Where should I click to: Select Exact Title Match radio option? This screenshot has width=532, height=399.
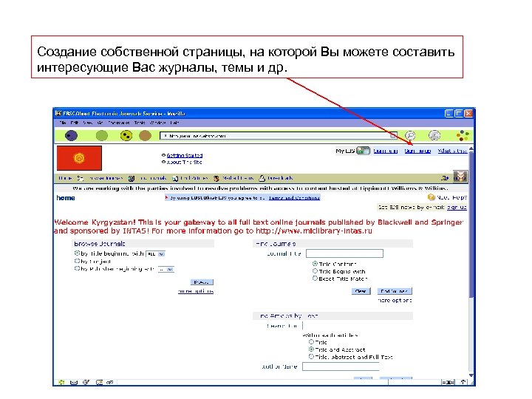(x=315, y=279)
